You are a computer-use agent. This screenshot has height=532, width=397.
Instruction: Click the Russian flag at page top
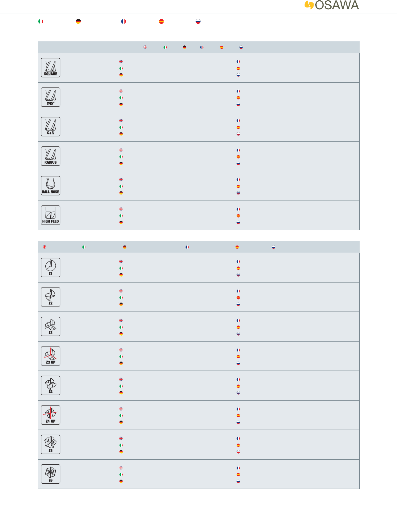pyautogui.click(x=198, y=21)
